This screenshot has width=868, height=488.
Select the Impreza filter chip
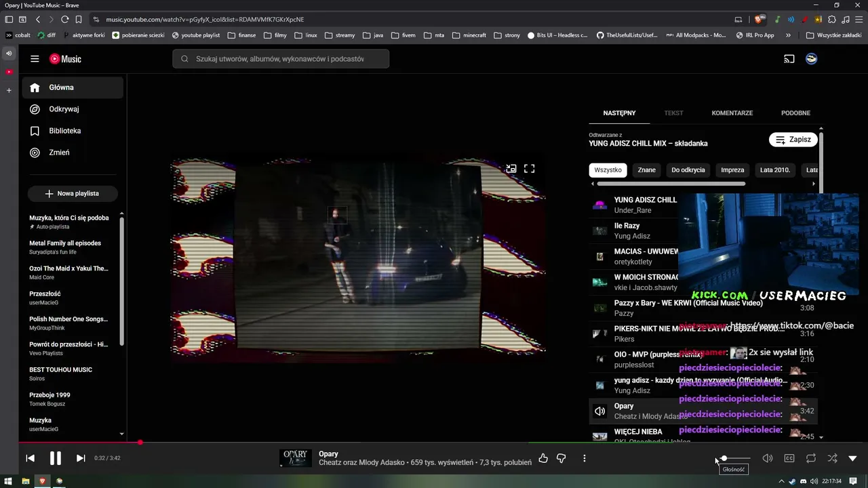tap(732, 170)
